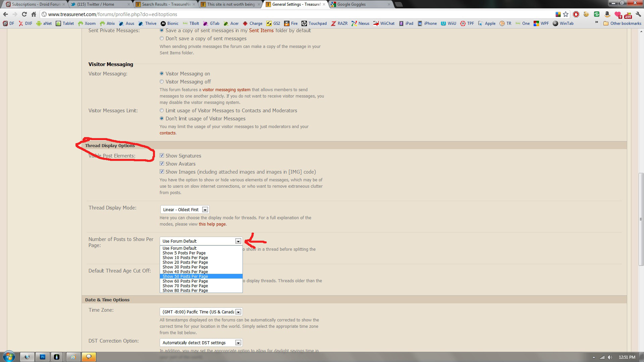Switch to the Twitter / Home tab
644x362 pixels.
pyautogui.click(x=100, y=4)
